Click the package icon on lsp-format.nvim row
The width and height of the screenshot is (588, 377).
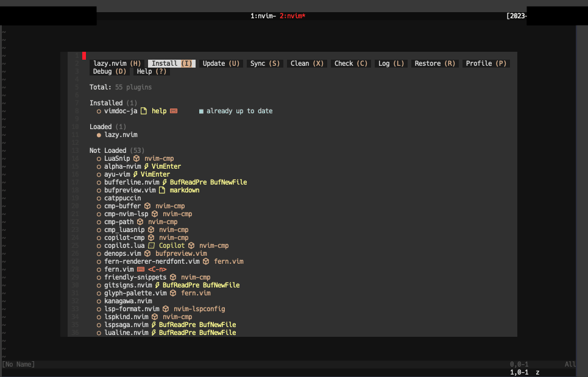166,309
